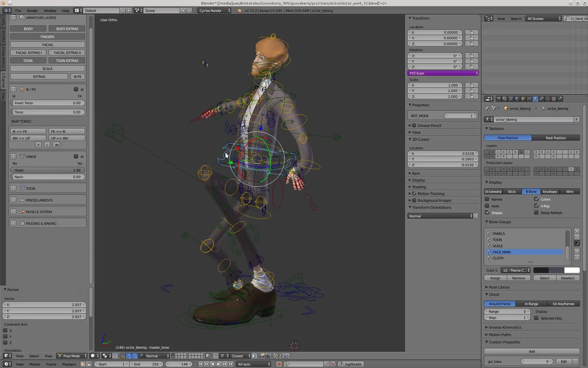Toggle automatic keyframe record button
Image resolution: width=588 pixels, height=368 pixels.
[x=279, y=364]
